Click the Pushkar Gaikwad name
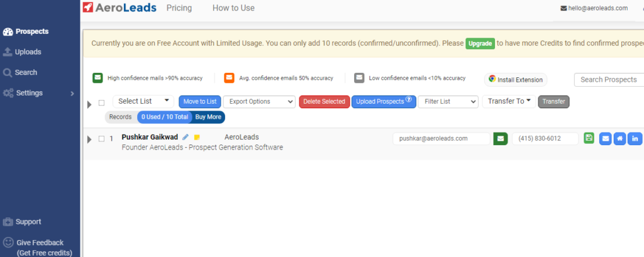 [150, 138]
